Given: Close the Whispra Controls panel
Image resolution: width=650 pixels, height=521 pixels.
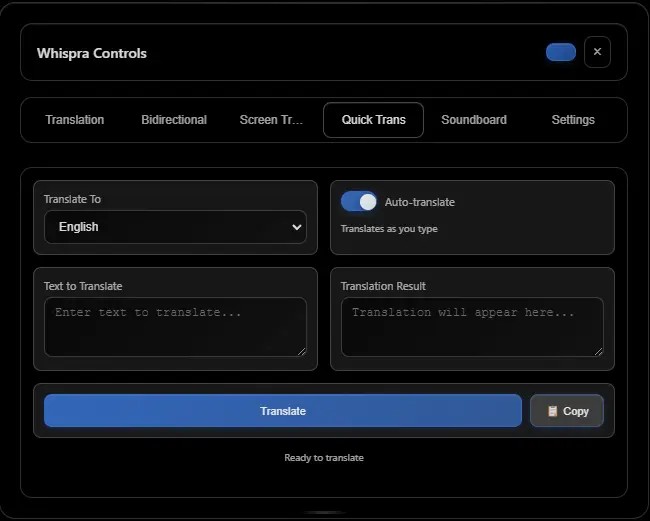Looking at the screenshot, I should pos(597,52).
